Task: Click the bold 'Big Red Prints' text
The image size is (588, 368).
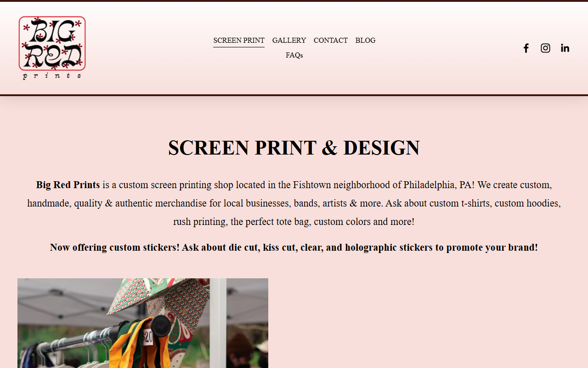Action: tap(68, 185)
